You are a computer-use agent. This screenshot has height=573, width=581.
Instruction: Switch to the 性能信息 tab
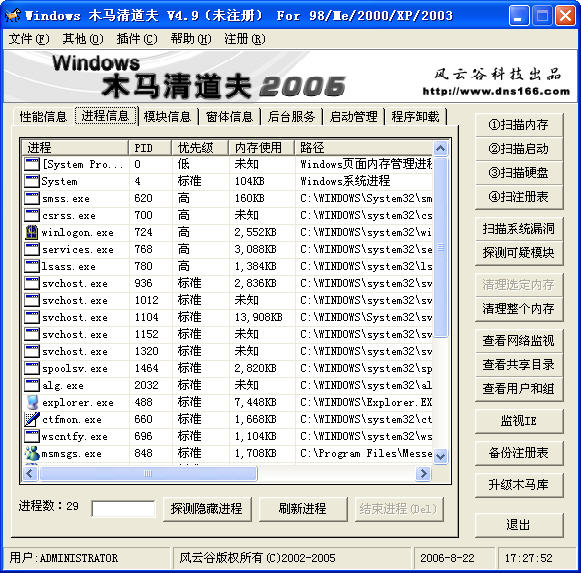click(43, 116)
